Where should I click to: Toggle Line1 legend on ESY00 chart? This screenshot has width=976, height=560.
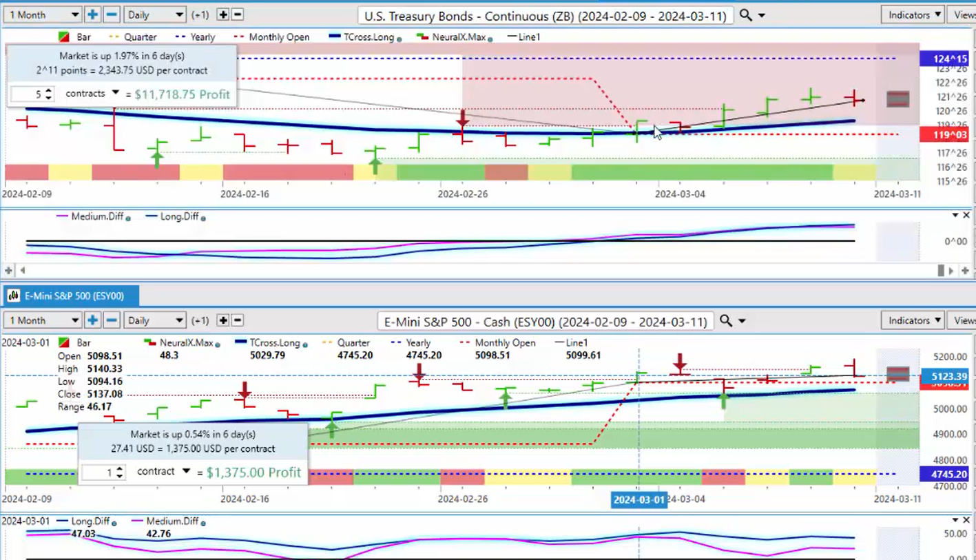[x=571, y=342]
